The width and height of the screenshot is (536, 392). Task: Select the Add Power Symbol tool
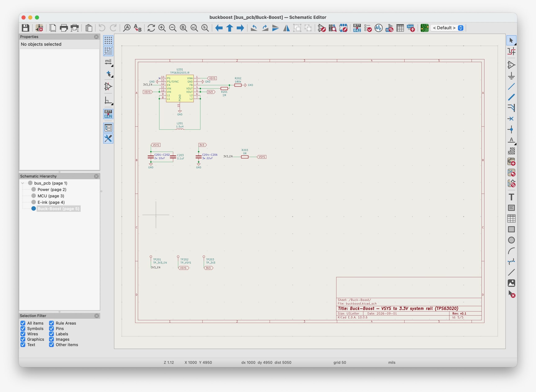[x=511, y=76]
